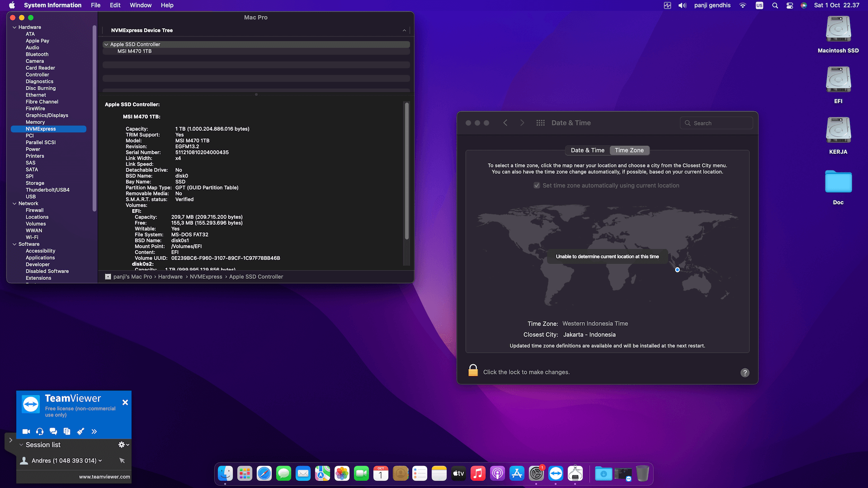Screen dimensions: 868x488
Task: Select Wi-Fi under Network
Action: pyautogui.click(x=32, y=237)
